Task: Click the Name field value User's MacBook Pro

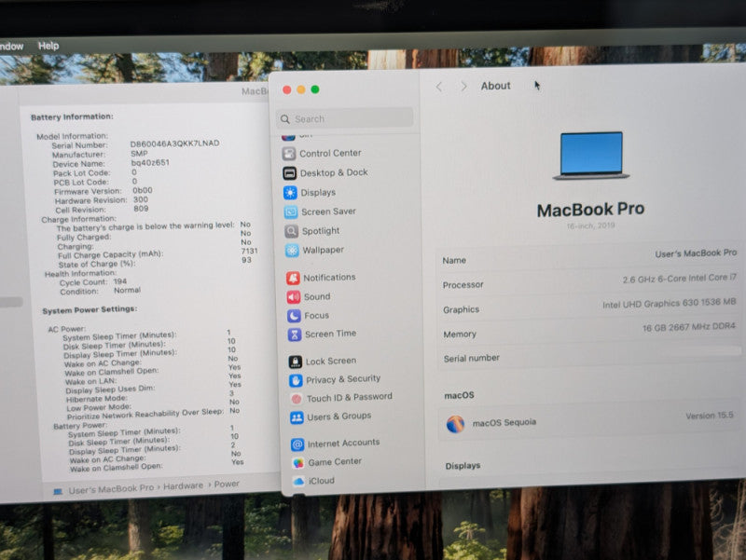Action: pyautogui.click(x=696, y=253)
